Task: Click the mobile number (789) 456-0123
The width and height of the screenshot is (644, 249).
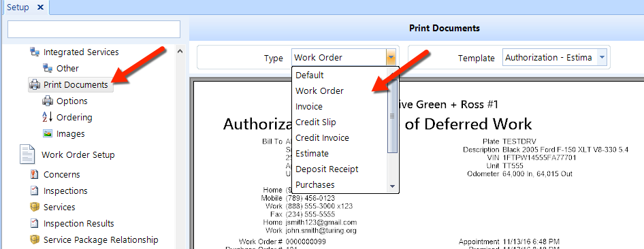Action: (310, 198)
